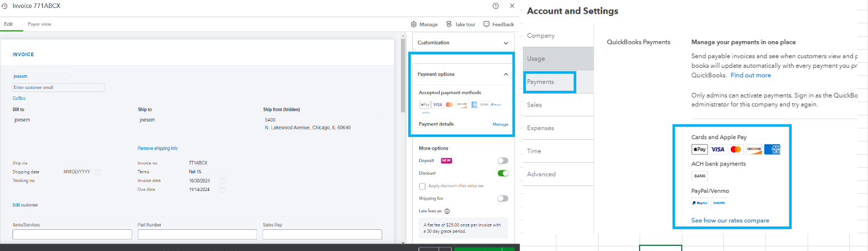Viewport: 868px width, 251px height.
Task: Start the Take tour option
Action: coord(461,25)
